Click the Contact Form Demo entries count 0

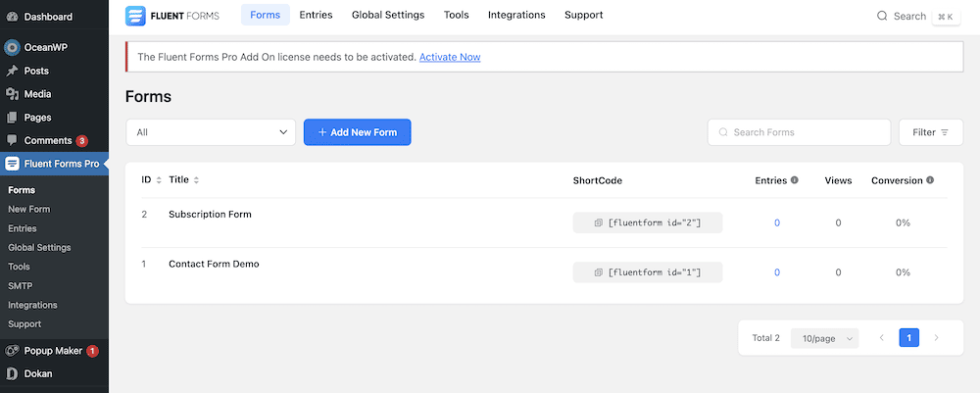[x=777, y=273]
